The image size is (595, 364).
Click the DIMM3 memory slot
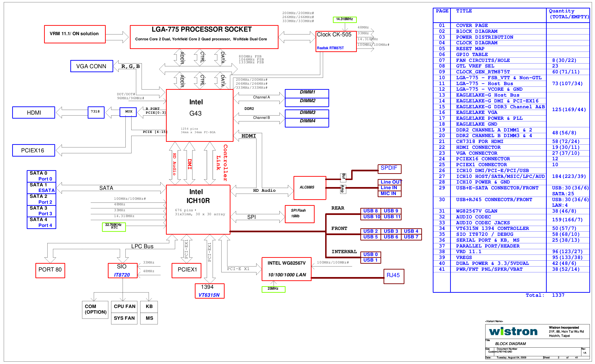point(307,114)
